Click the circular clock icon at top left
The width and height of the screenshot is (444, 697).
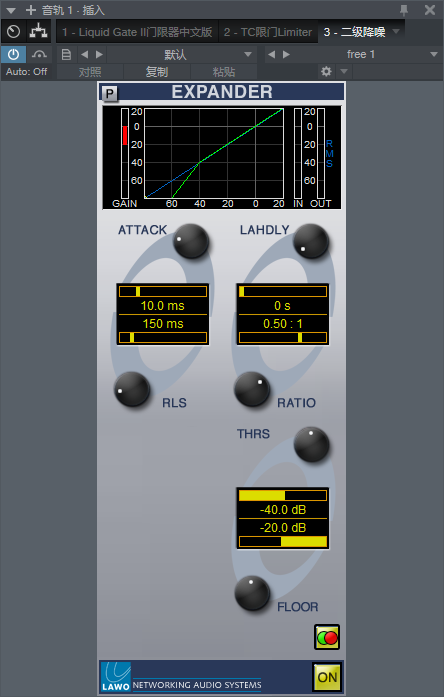[14, 32]
